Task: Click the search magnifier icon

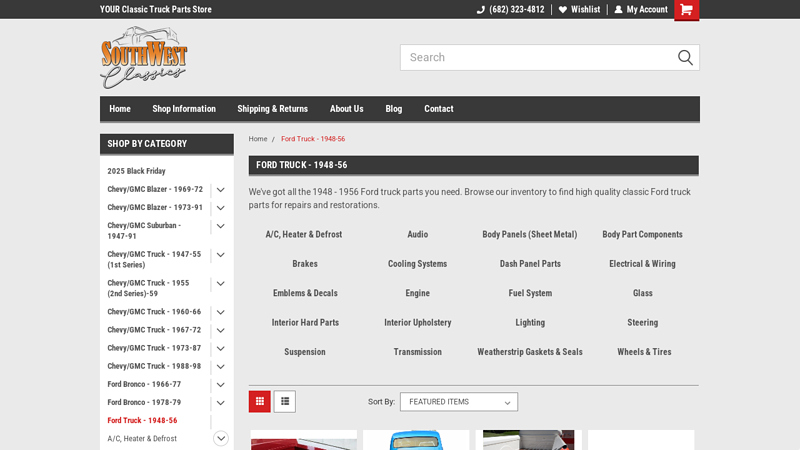Action: 685,58
